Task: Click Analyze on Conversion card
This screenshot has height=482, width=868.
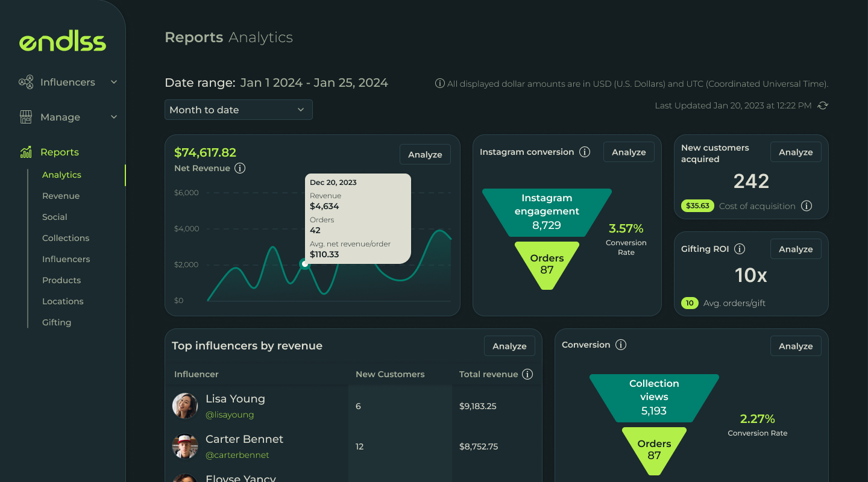Action: point(796,346)
